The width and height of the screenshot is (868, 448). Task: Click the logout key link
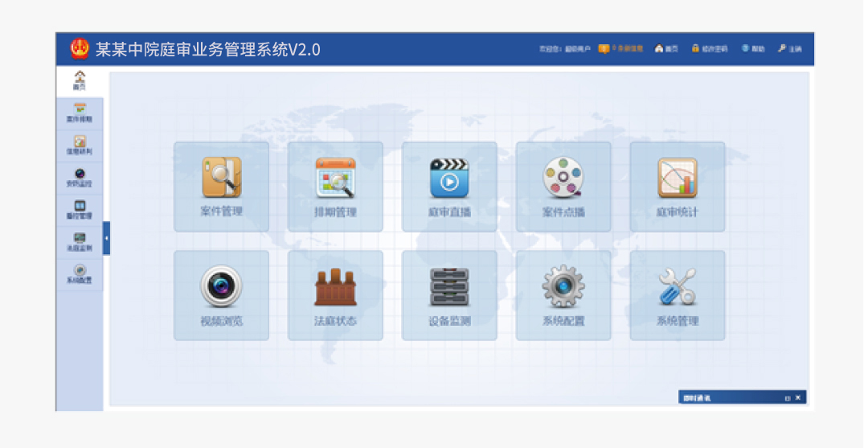(x=789, y=49)
